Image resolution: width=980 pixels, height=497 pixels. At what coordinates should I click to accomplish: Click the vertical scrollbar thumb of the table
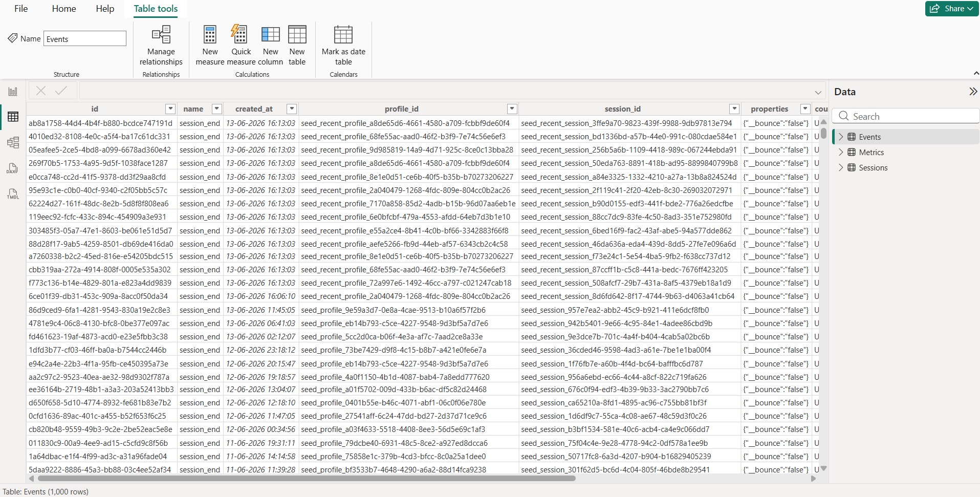(823, 133)
